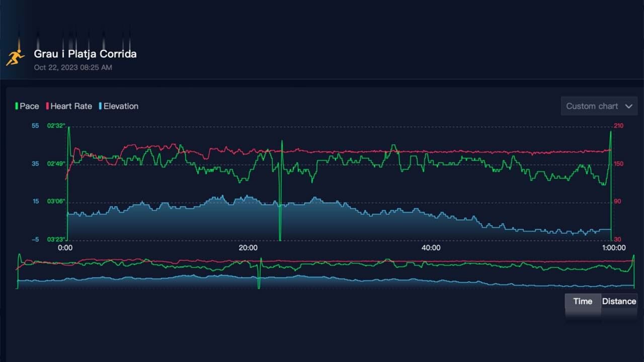Select the 40:00 mark on time axis

click(431, 248)
